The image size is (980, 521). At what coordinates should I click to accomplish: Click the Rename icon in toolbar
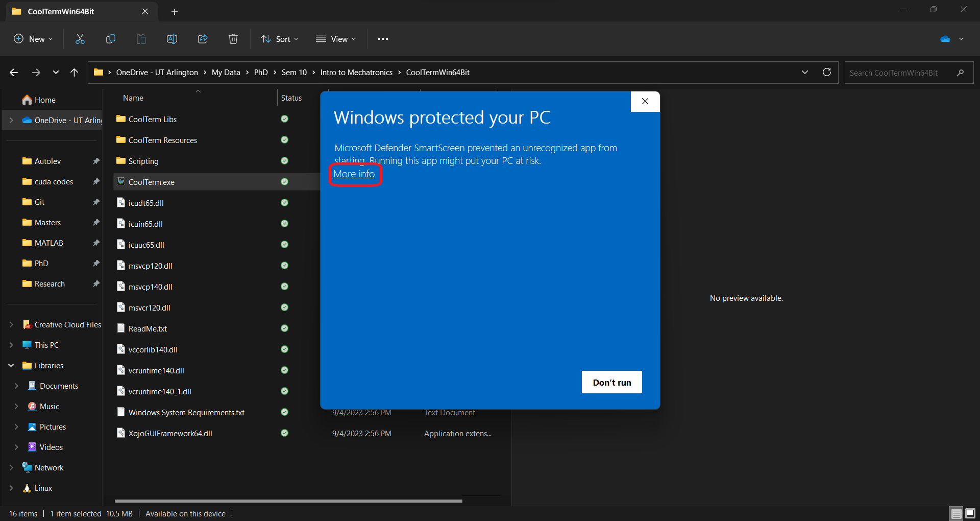(x=172, y=39)
